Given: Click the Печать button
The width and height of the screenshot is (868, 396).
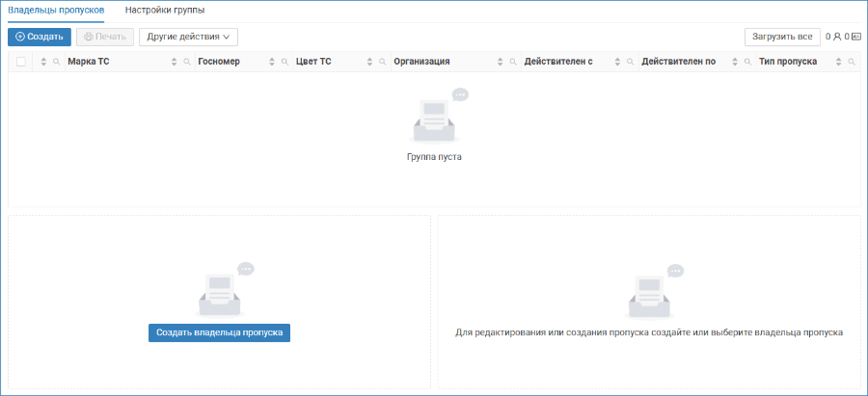Looking at the screenshot, I should pyautogui.click(x=105, y=37).
